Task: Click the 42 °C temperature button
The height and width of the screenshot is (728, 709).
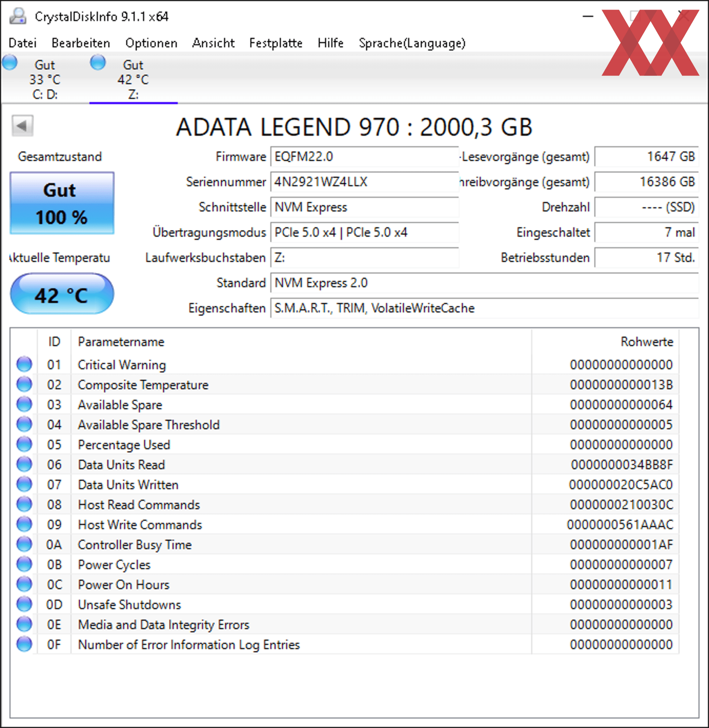Action: 62,294
